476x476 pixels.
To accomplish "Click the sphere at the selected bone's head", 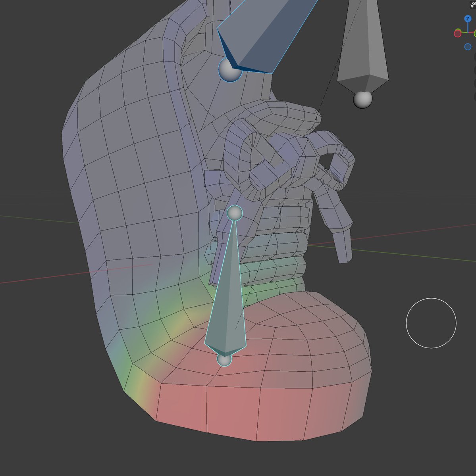I will pyautogui.click(x=235, y=213).
